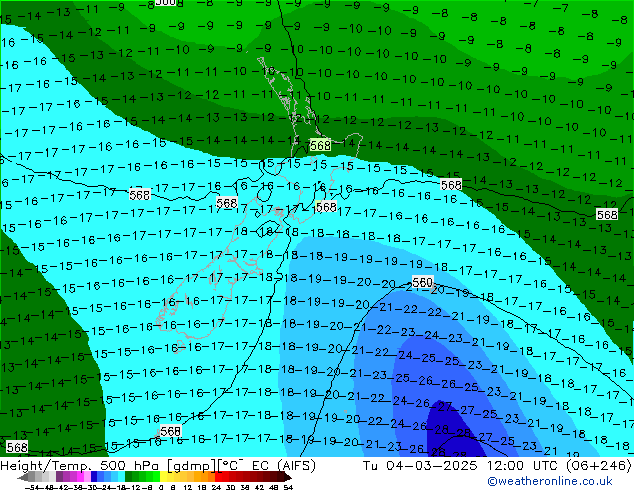Click the 'EC (AIFS)' model name text
This screenshot has width=634, height=490.
point(283,466)
